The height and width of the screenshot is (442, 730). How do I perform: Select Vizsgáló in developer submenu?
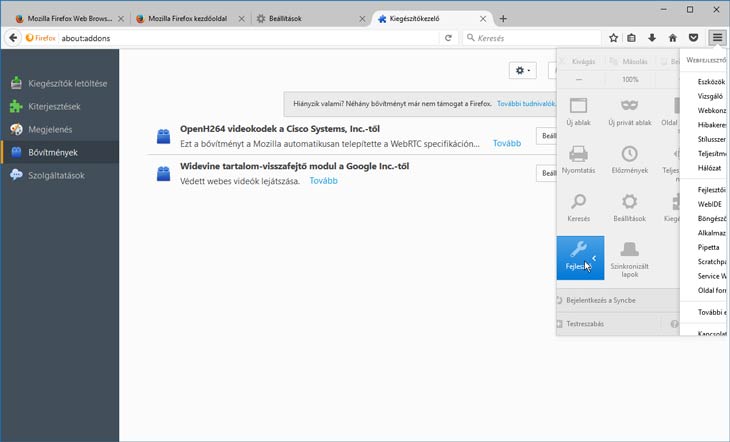710,96
